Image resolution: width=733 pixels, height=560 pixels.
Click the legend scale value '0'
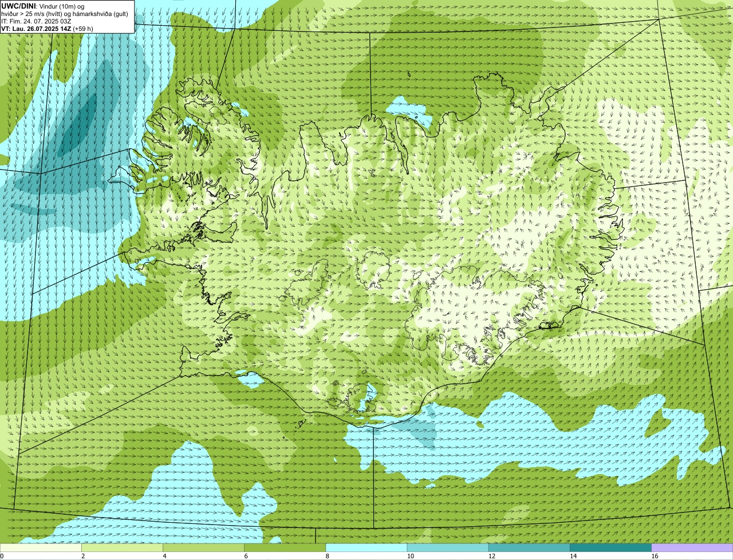2,556
